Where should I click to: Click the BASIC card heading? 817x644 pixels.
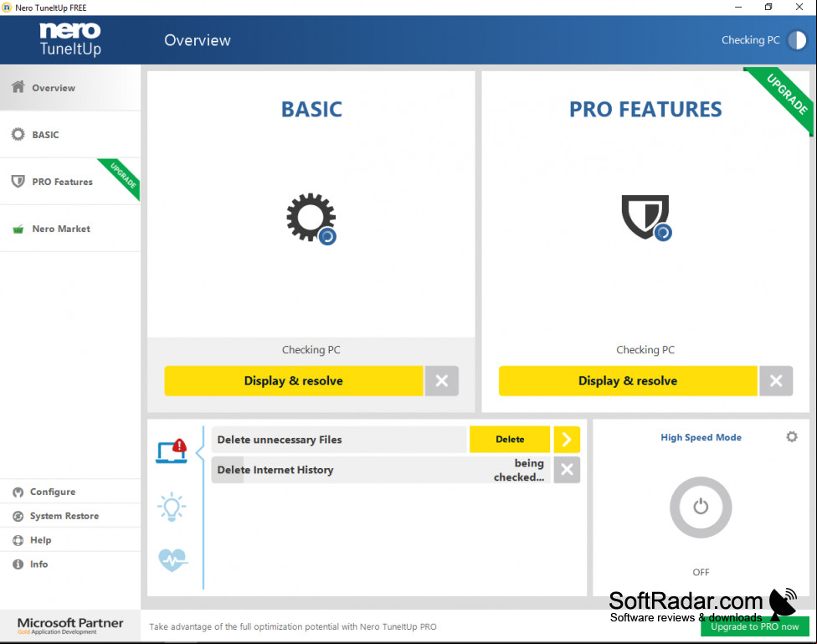pyautogui.click(x=311, y=110)
